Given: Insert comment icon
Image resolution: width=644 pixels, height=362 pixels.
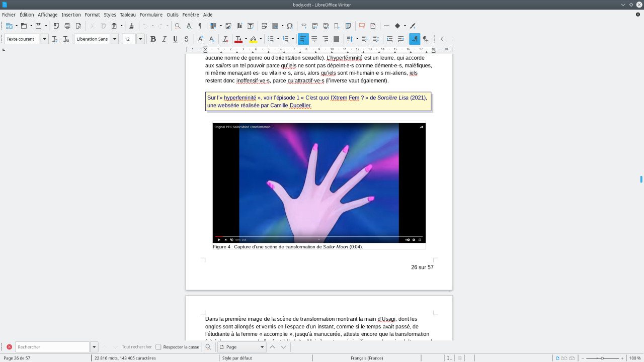Looking at the screenshot, I should 362,26.
